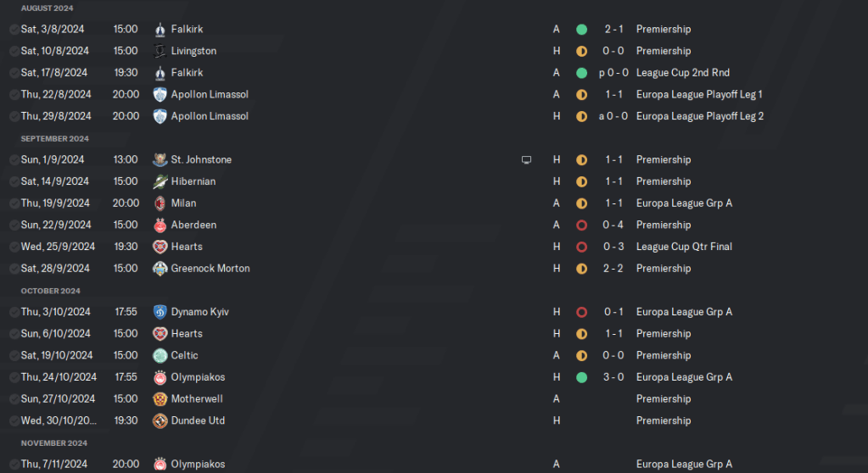Toggle the check circle beside Sat, 10/8/2024
The height and width of the screenshot is (473, 868).
(14, 51)
